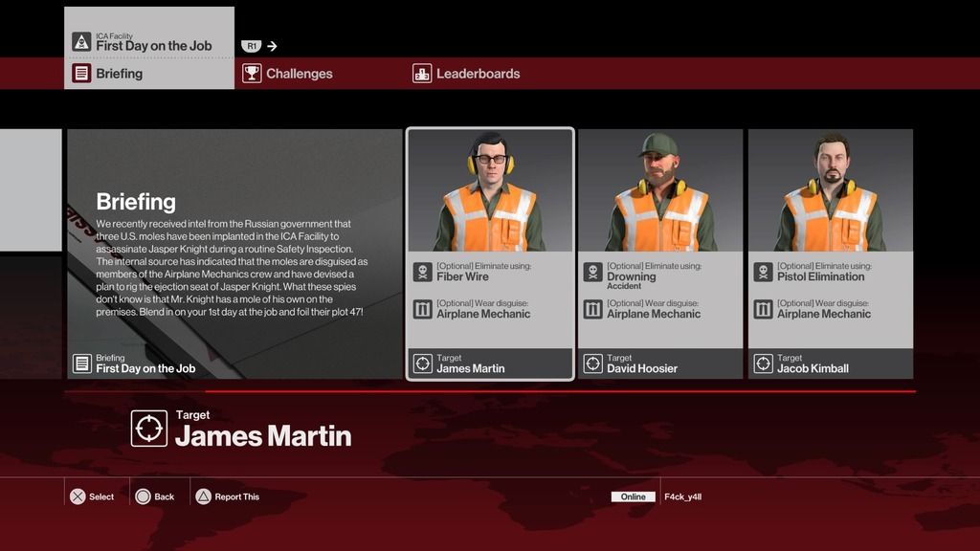Click the crosshair icon beside Jacob Kimball
Screen dimensions: 980x551
763,364
